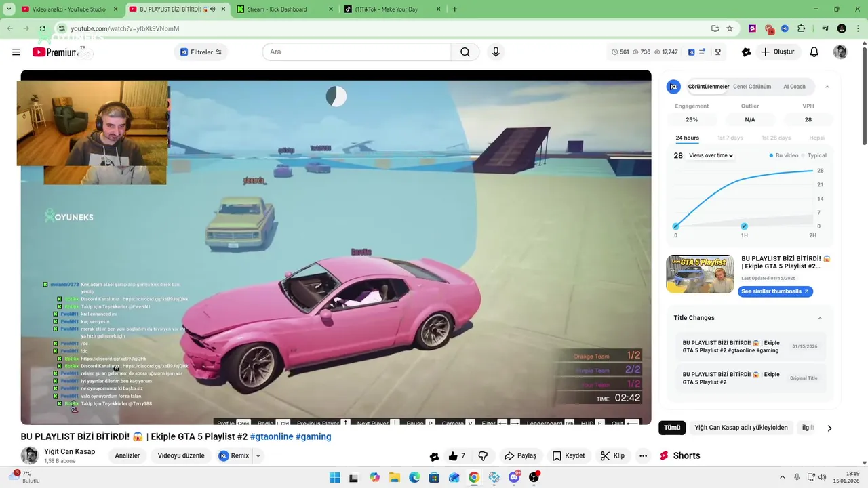Click the Kaydet save button
Screen dimensions: 868x488
pos(568,456)
